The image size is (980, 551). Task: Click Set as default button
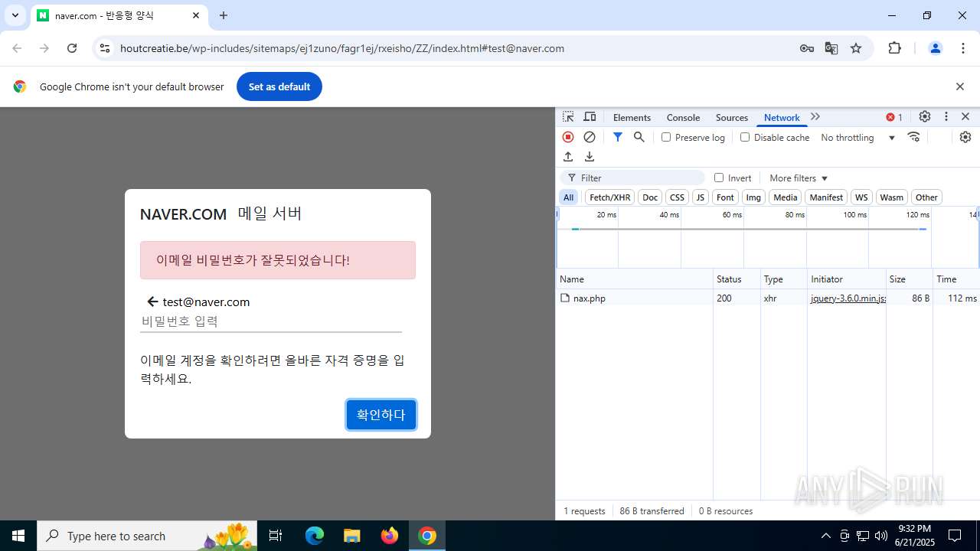[x=279, y=86]
